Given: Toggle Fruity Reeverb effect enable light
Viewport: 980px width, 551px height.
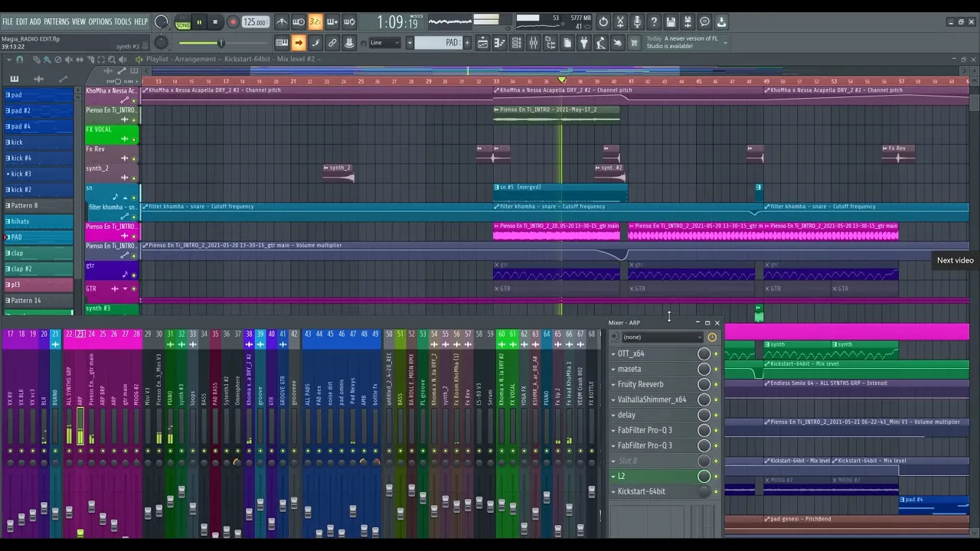Looking at the screenshot, I should [x=717, y=384].
